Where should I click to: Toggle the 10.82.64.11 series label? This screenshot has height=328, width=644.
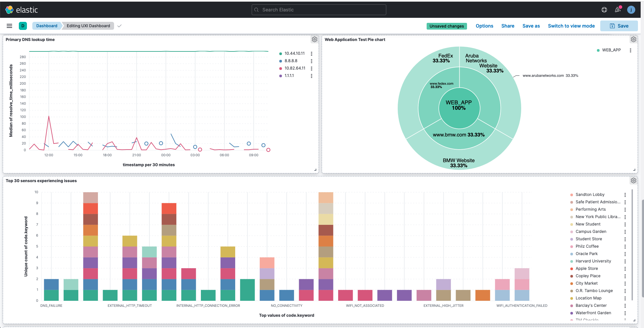295,68
